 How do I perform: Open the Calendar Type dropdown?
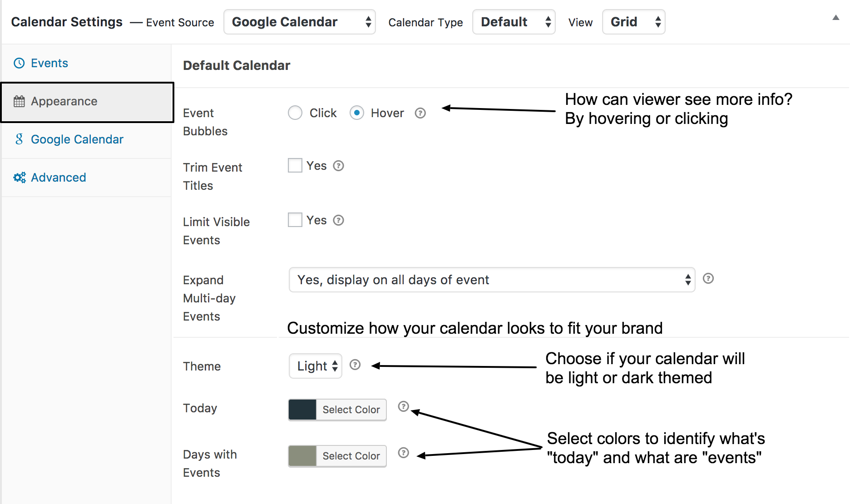point(514,22)
